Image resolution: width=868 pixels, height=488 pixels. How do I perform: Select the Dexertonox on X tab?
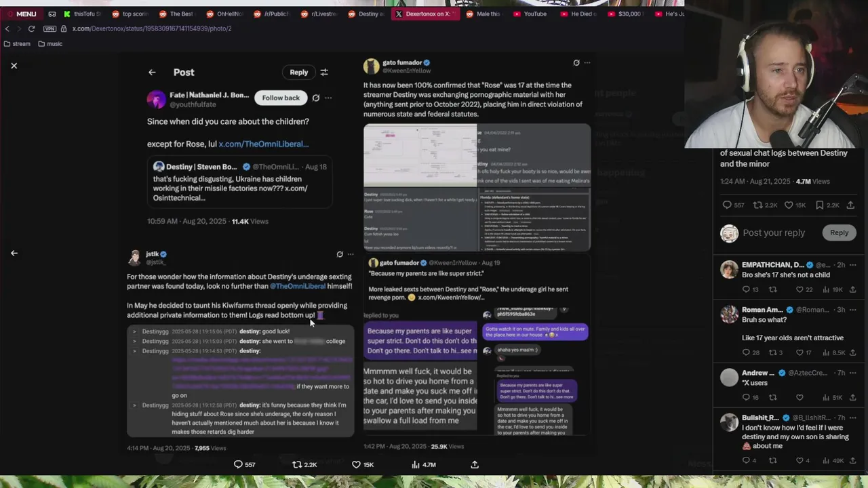[x=425, y=14]
